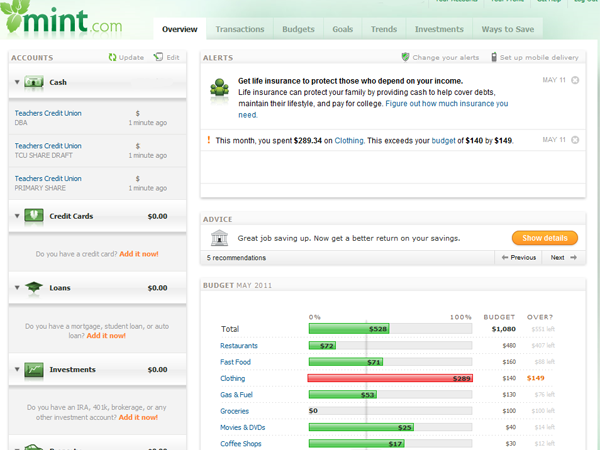
Task: Click the Credit Cards icon
Action: point(34,216)
